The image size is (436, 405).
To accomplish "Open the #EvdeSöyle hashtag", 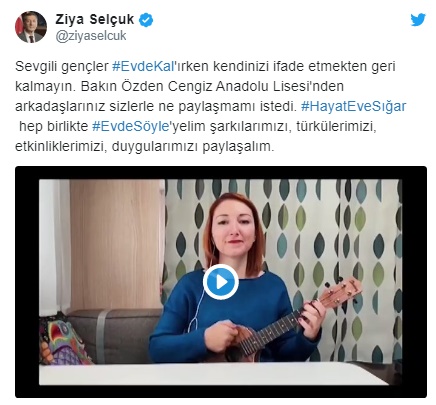I will (131, 126).
